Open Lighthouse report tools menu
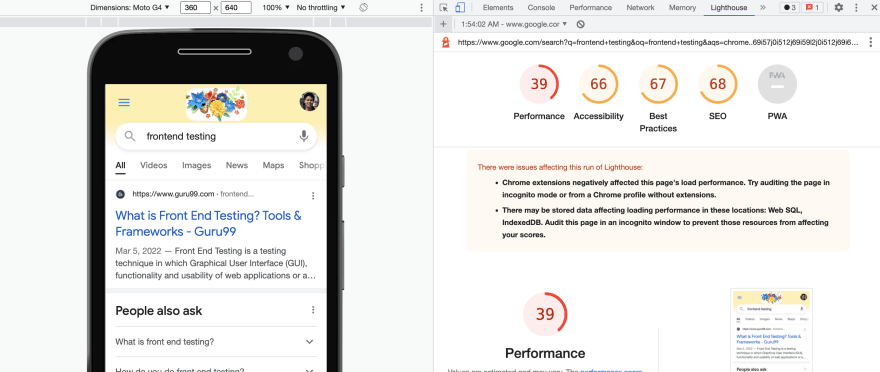Screen dimensions: 880x372 tap(870, 42)
